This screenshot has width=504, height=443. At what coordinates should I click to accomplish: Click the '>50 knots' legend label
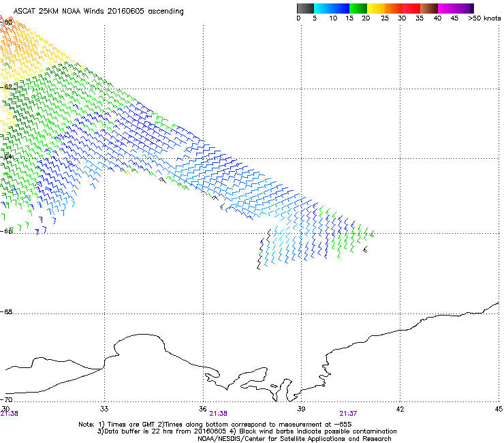tap(484, 18)
